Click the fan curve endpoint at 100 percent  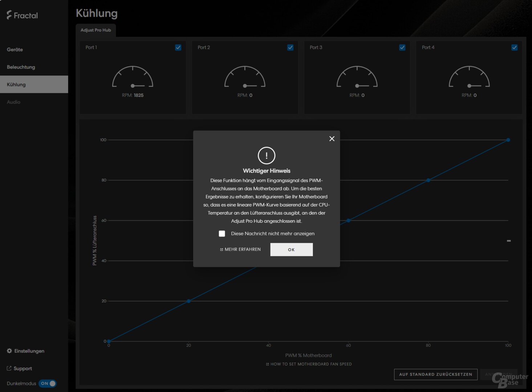point(508,140)
